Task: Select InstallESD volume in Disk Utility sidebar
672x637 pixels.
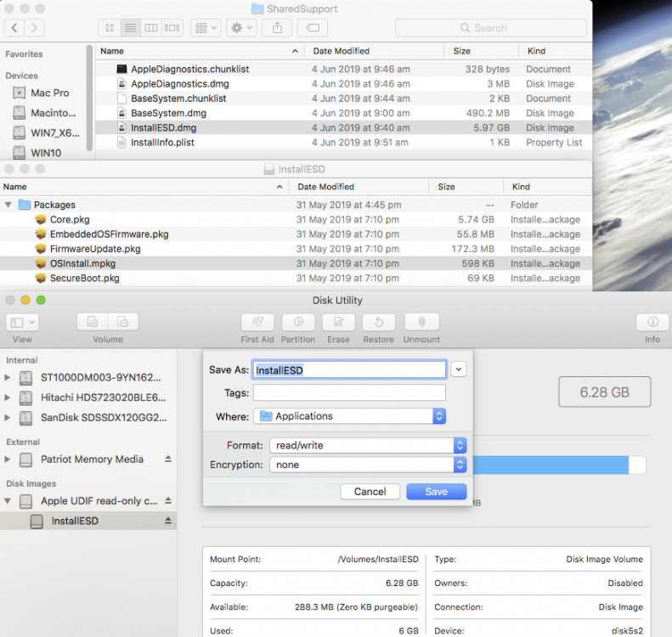Action: (88, 521)
